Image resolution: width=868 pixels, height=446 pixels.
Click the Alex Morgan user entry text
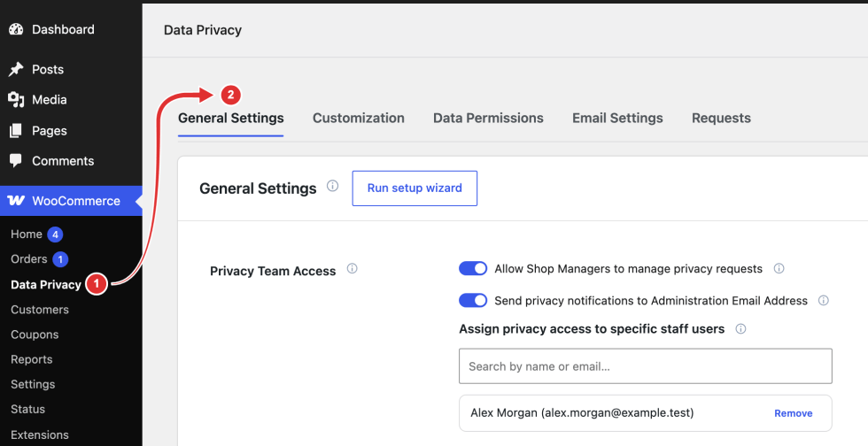[x=582, y=412]
